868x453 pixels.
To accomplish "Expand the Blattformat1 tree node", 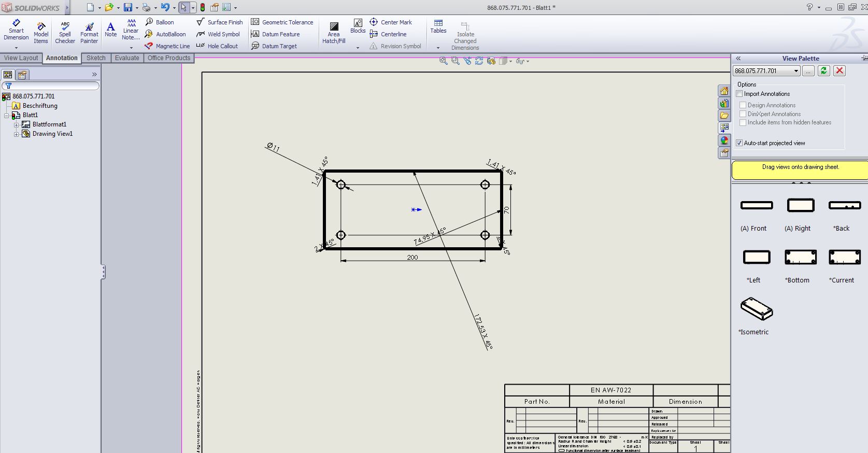I will pos(16,124).
